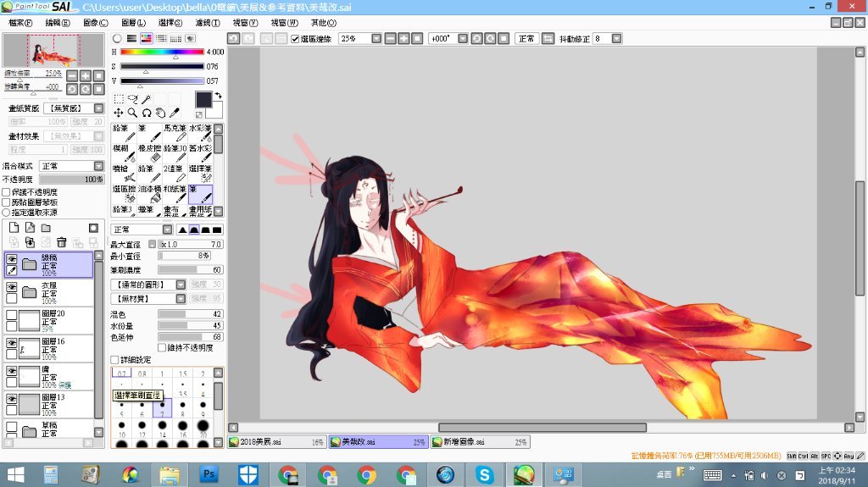
Task: Choose the 水彩筆 watercolor brush
Action: [200, 133]
